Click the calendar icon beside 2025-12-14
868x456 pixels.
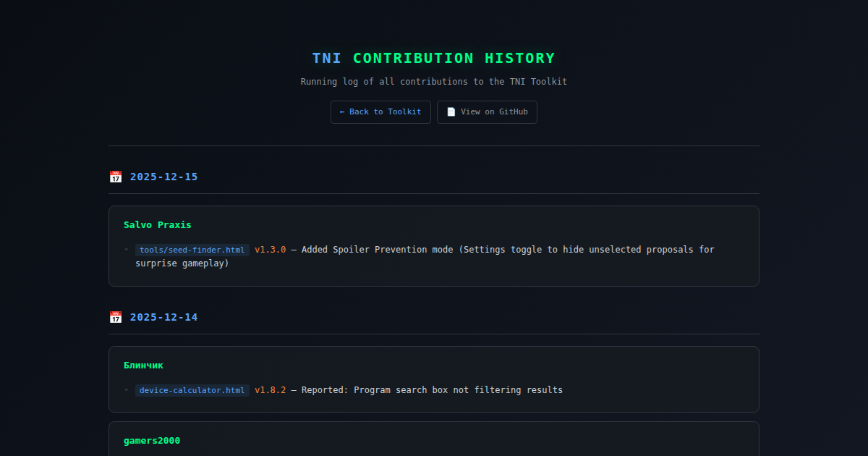pyautogui.click(x=116, y=317)
